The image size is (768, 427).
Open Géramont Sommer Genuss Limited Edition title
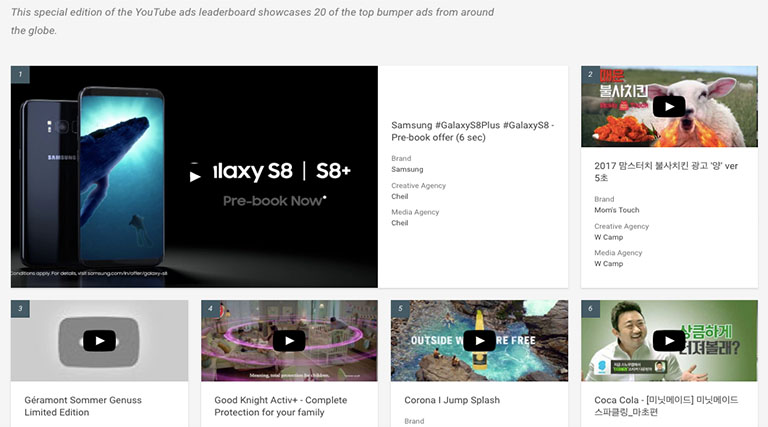pos(83,406)
